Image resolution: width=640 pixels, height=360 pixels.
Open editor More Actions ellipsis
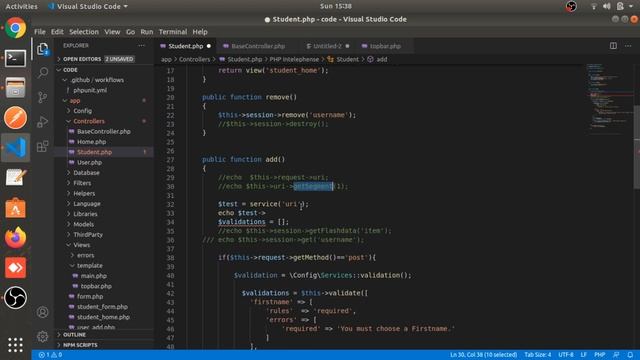click(628, 46)
